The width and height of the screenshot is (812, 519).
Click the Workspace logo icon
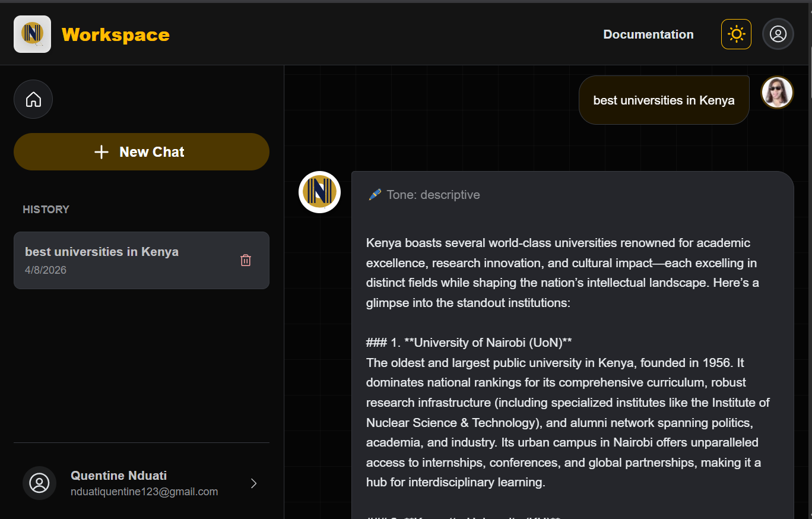point(32,34)
